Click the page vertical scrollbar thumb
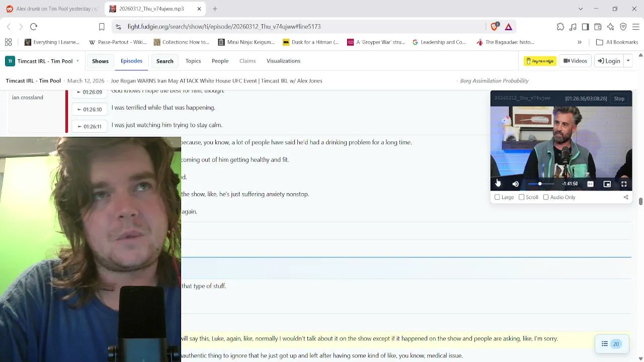 640,202
